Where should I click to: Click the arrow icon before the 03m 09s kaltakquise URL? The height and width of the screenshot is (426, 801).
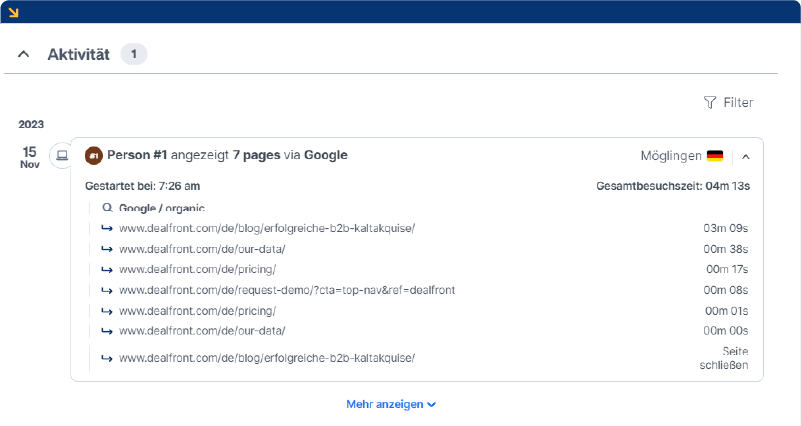107,228
